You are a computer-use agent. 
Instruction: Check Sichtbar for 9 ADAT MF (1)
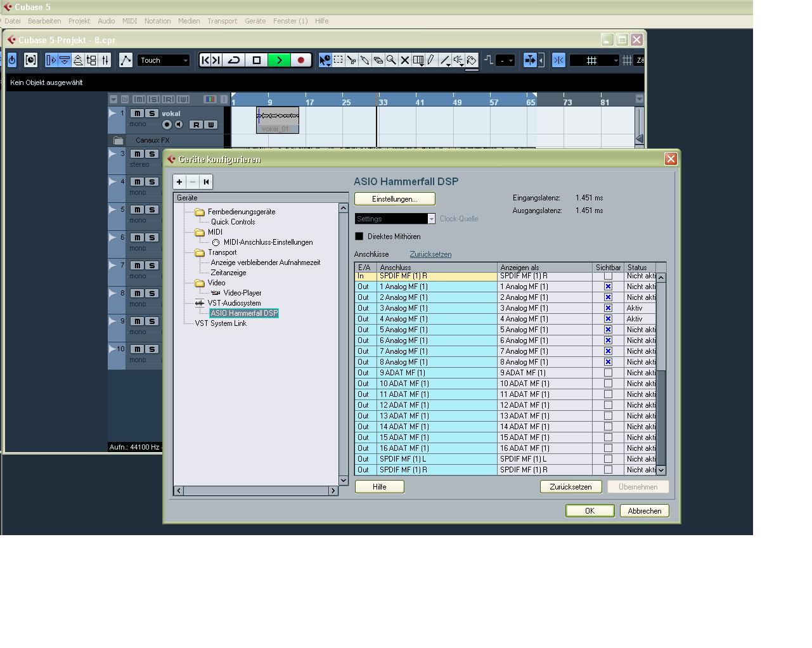[608, 373]
